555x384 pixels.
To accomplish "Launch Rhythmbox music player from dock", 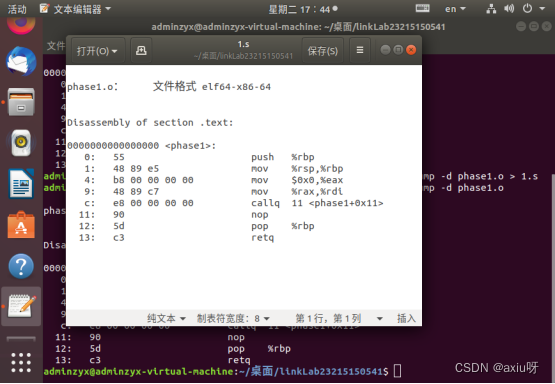I will pyautogui.click(x=21, y=143).
